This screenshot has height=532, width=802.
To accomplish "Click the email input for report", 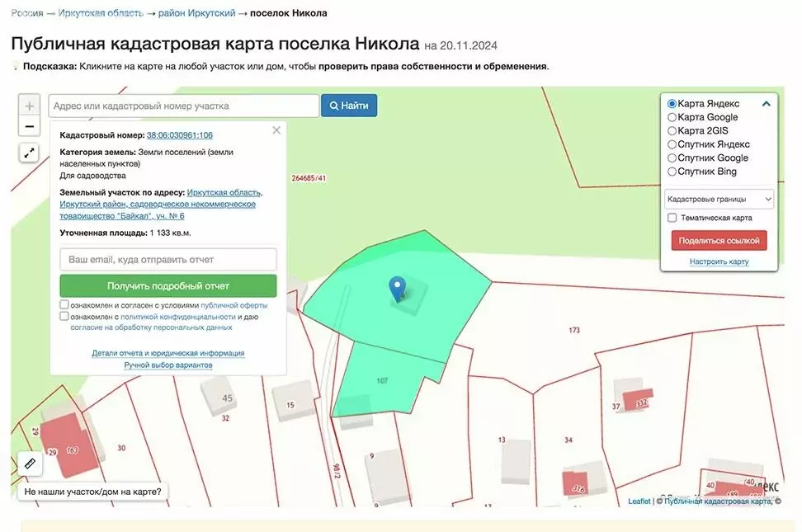I will point(168,259).
